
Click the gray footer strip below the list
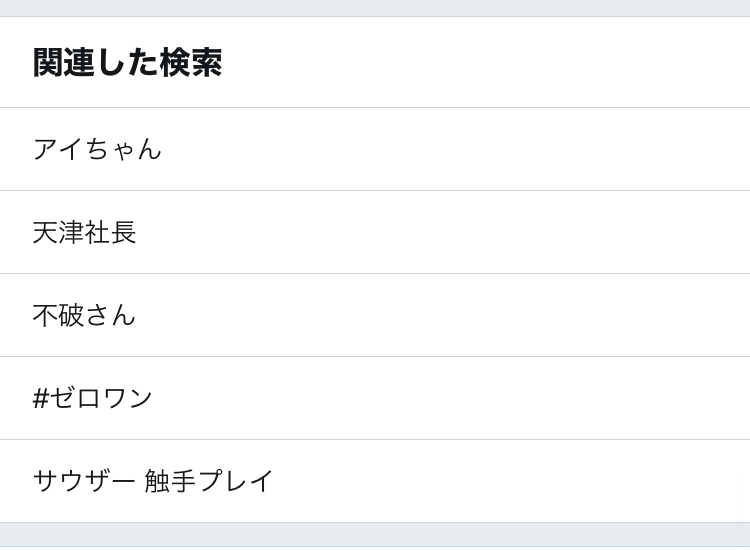(375, 534)
